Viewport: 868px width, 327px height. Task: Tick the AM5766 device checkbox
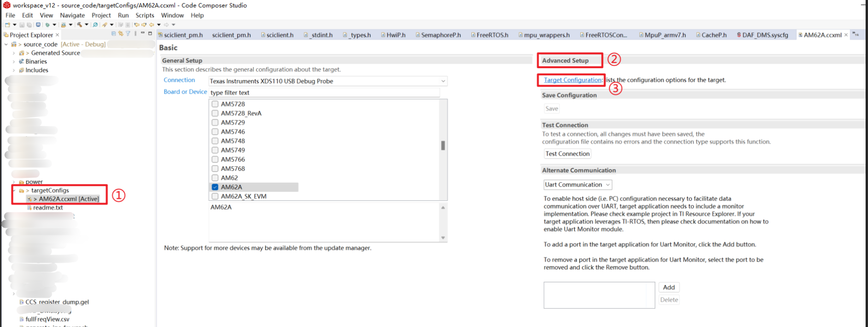coord(215,159)
